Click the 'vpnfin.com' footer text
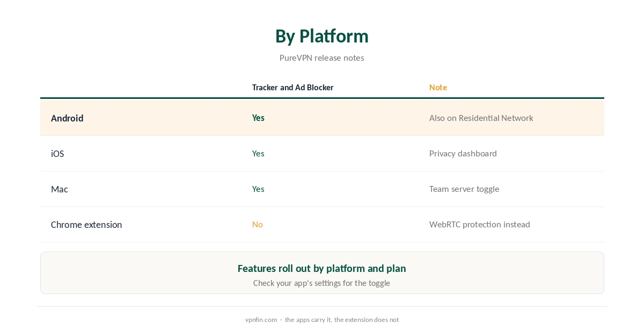Viewport: 644px width, 330px height. 261,319
